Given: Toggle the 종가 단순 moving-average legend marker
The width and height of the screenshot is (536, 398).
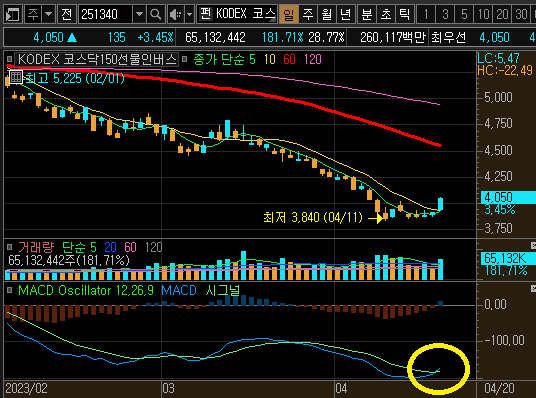Looking at the screenshot, I should (x=185, y=59).
